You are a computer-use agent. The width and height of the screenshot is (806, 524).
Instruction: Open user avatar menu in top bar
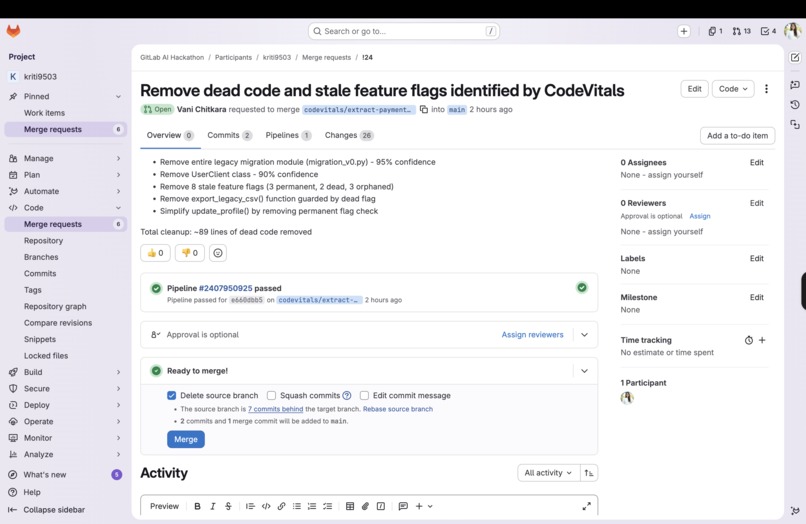[x=793, y=31]
